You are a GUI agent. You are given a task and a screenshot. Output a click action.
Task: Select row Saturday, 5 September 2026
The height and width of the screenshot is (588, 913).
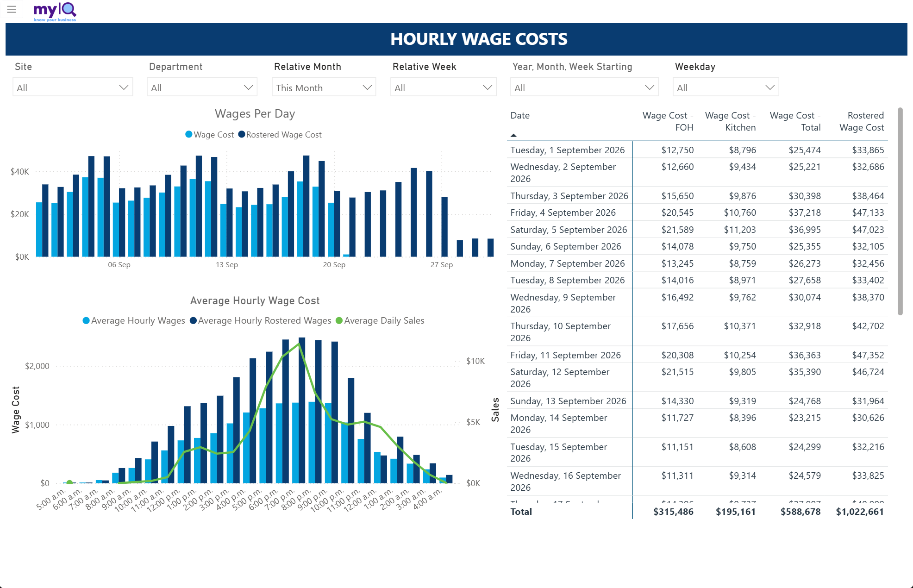tap(697, 230)
